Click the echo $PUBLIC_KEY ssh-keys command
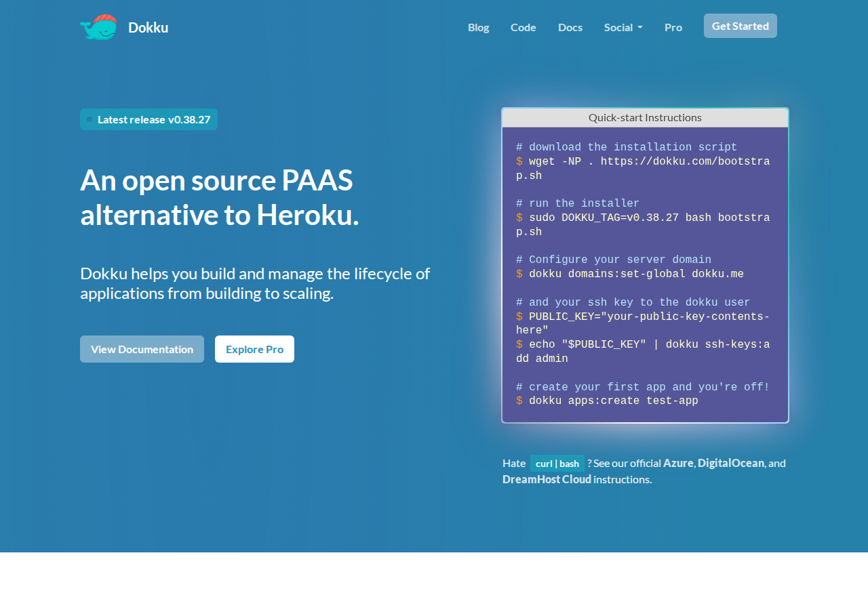The height and width of the screenshot is (610, 868). tap(643, 352)
